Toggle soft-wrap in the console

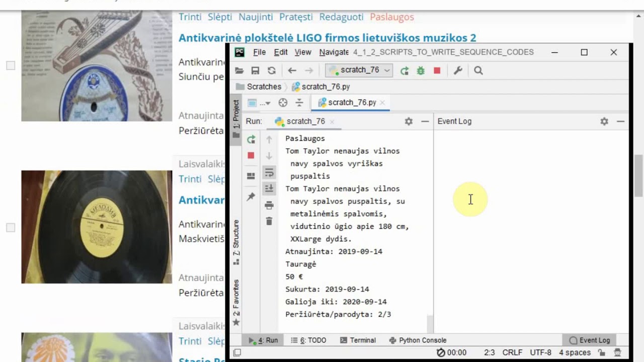pyautogui.click(x=269, y=172)
